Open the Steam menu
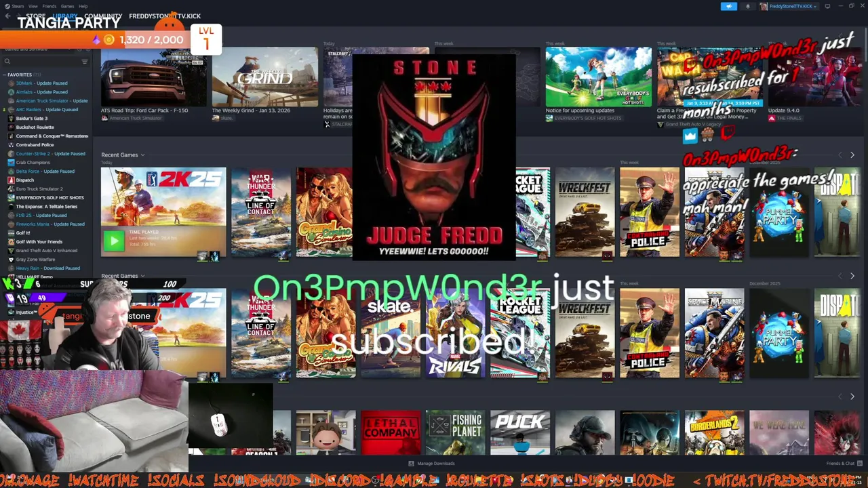The image size is (868, 488). [16, 6]
